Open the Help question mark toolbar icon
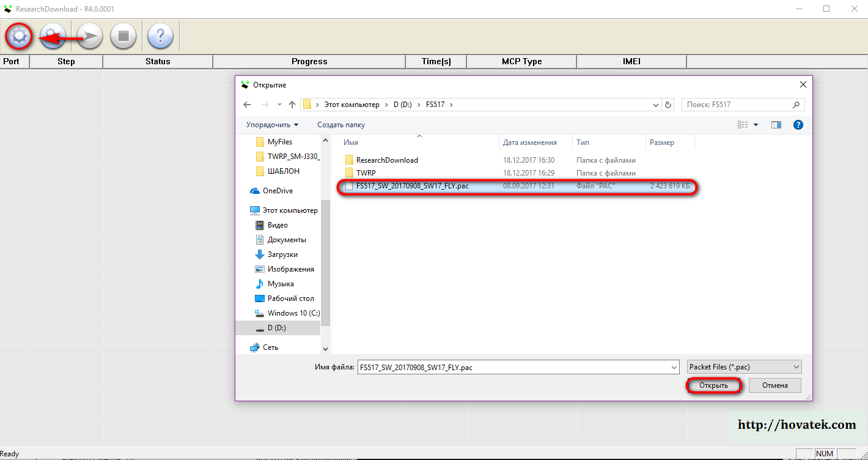Image resolution: width=868 pixels, height=460 pixels. [x=160, y=37]
